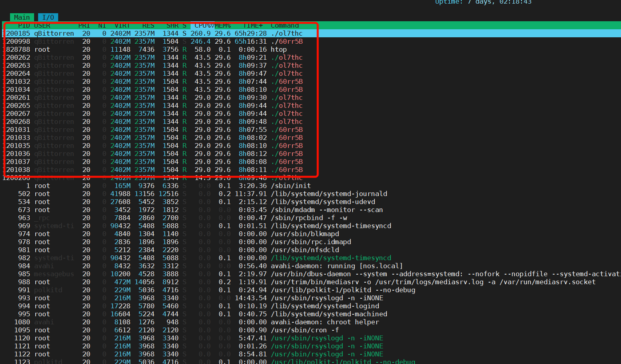Click TIME+ value 65h16:31
Screen dimensions: 621x364
pos(251,41)
